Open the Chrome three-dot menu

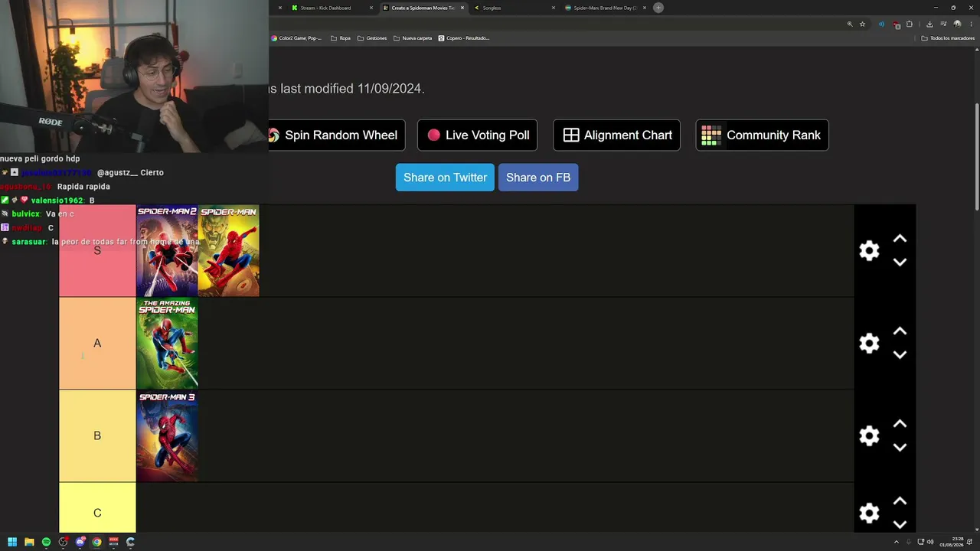pos(971,24)
